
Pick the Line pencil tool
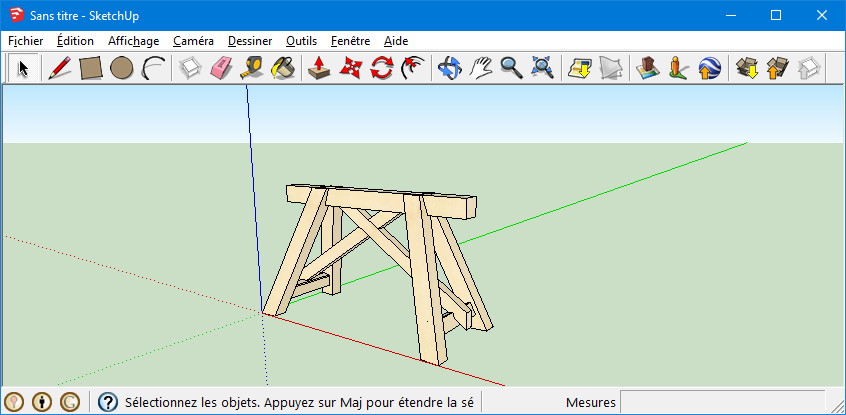[59, 68]
